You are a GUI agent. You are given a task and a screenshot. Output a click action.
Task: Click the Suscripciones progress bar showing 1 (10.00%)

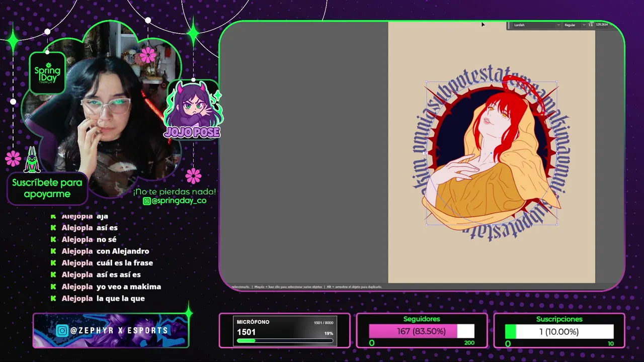(x=559, y=332)
